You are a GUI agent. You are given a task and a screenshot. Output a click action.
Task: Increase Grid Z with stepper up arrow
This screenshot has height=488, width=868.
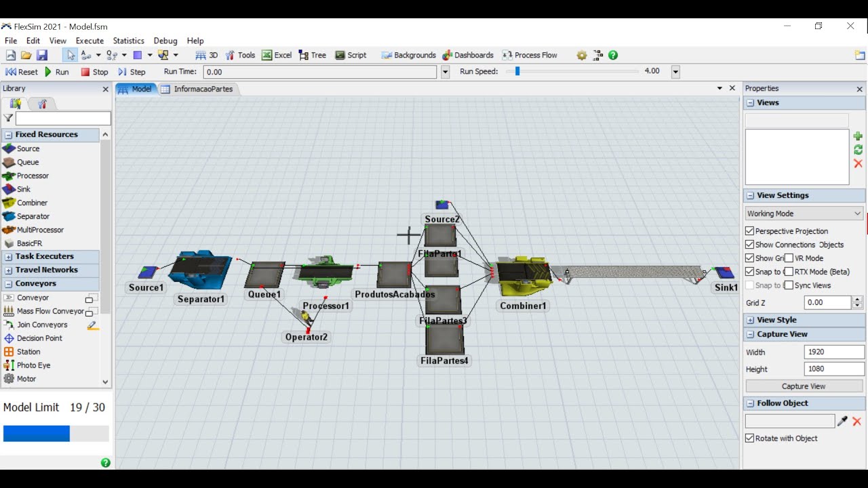point(858,300)
